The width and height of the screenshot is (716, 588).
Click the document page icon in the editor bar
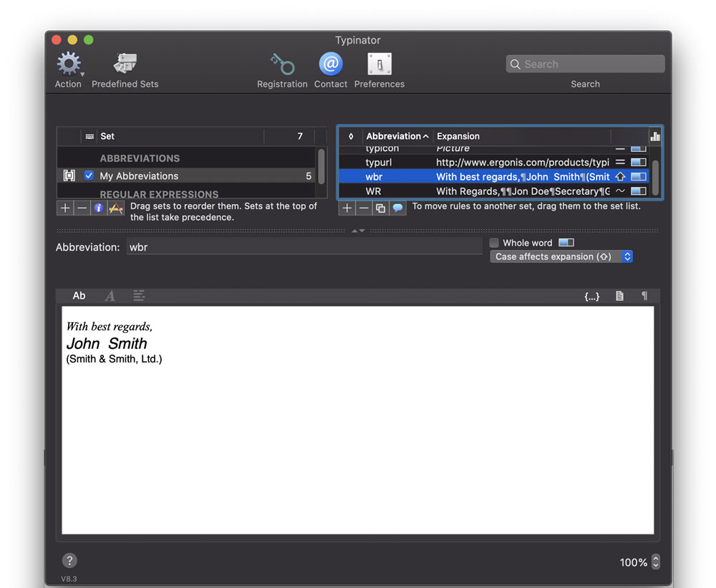[x=619, y=296]
